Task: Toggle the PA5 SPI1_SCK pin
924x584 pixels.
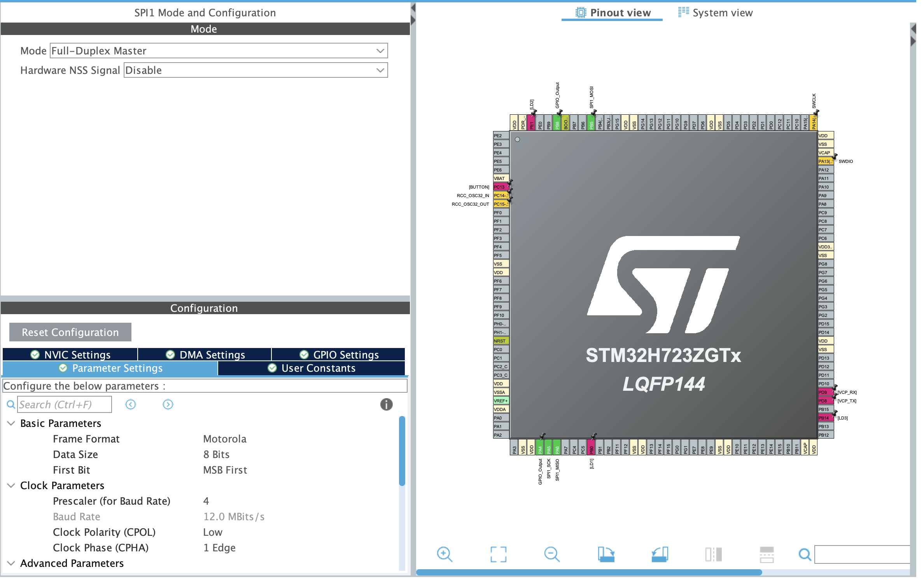Action: point(548,447)
